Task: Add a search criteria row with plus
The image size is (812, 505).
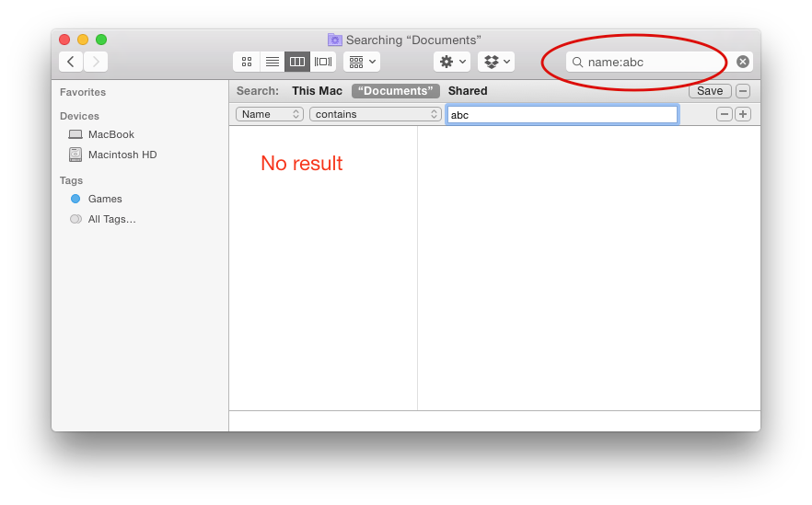Action: tap(743, 114)
